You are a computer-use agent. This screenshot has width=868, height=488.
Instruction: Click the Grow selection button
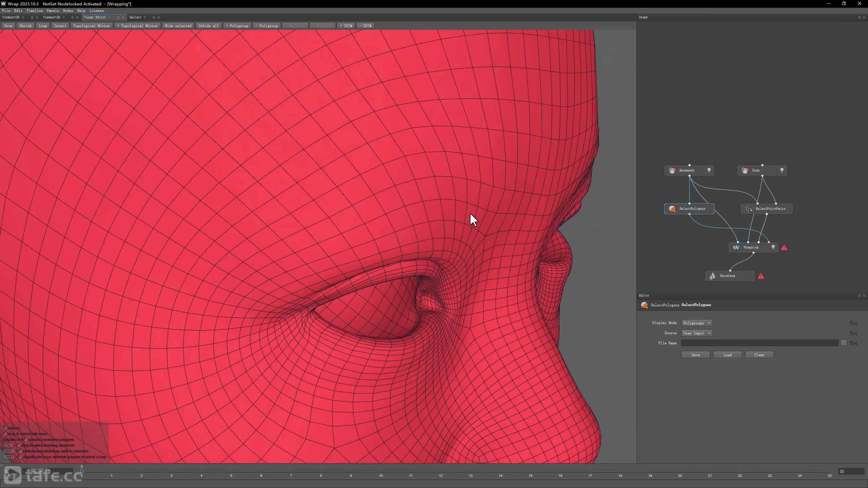8,26
